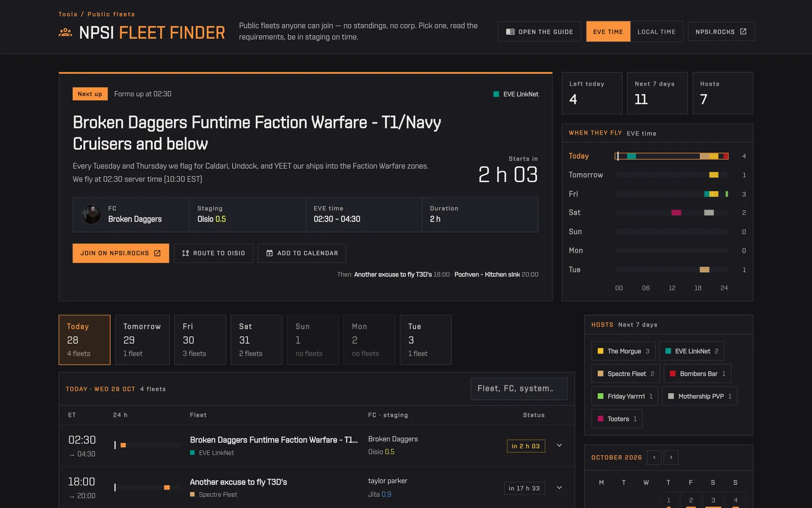
Task: Select the Sun 1 day tab
Action: pyautogui.click(x=313, y=340)
